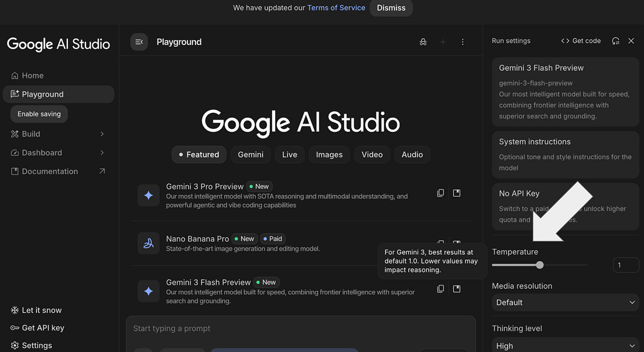
Task: Open the Gemini 3 Flash Preview model selector card
Action: coord(565,92)
